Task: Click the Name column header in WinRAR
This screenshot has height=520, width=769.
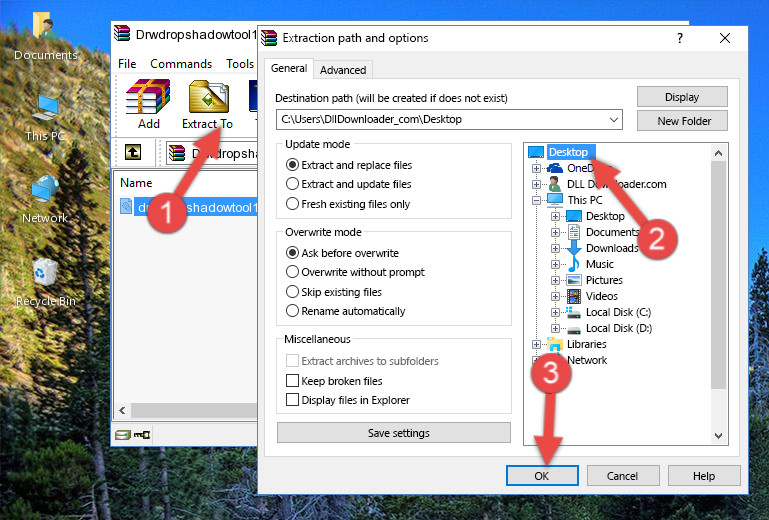Action: click(136, 183)
